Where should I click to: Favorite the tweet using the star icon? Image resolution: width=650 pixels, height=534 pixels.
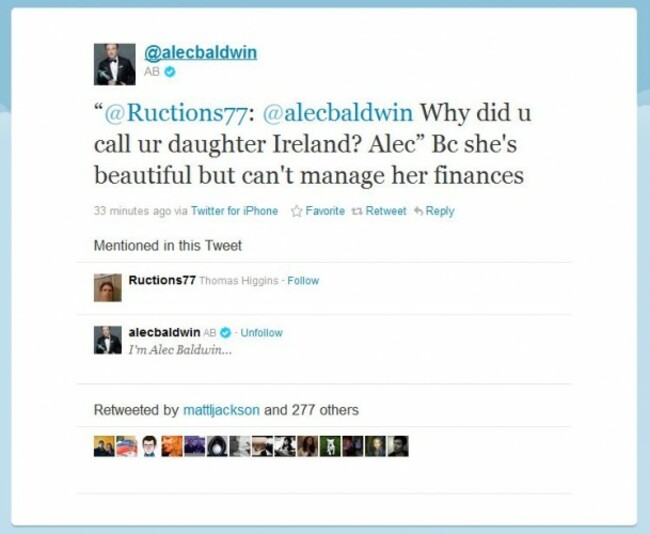click(296, 211)
